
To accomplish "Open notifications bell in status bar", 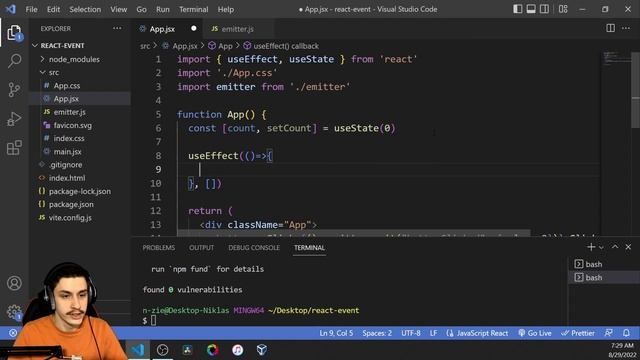I will 627,333.
